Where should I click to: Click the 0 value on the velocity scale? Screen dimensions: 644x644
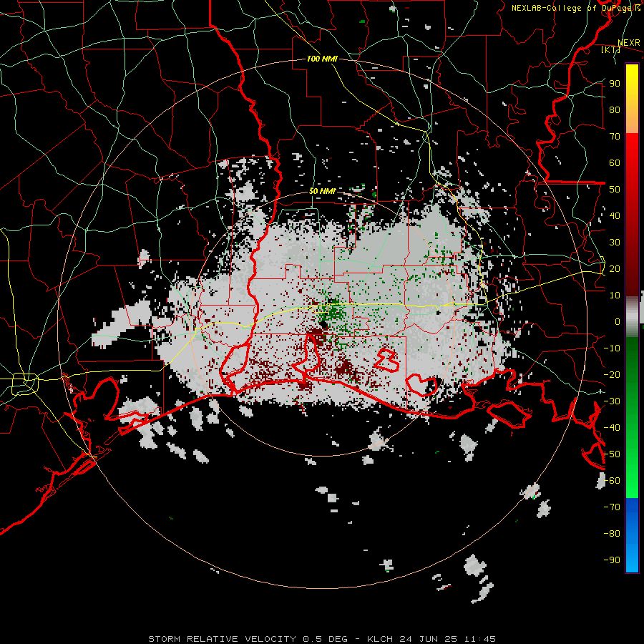(x=618, y=321)
